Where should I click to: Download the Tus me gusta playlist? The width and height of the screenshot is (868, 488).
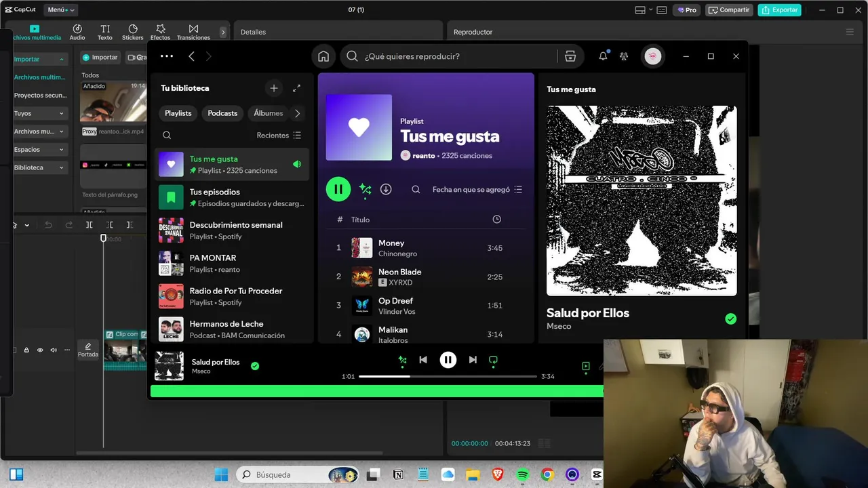coord(386,189)
